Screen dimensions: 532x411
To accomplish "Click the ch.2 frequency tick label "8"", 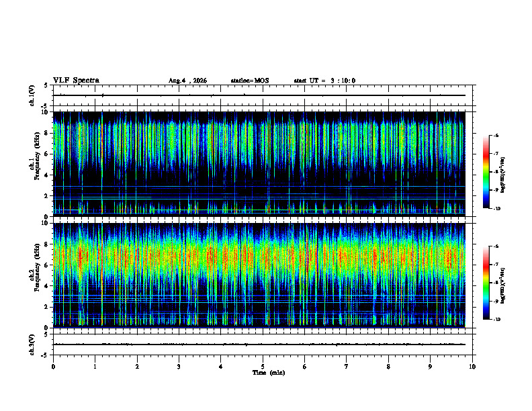I will 46,244.
